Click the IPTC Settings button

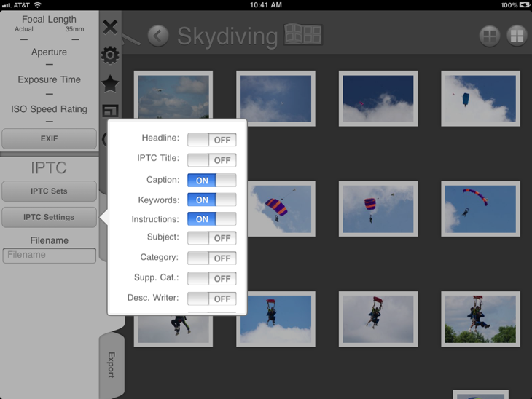tap(49, 217)
